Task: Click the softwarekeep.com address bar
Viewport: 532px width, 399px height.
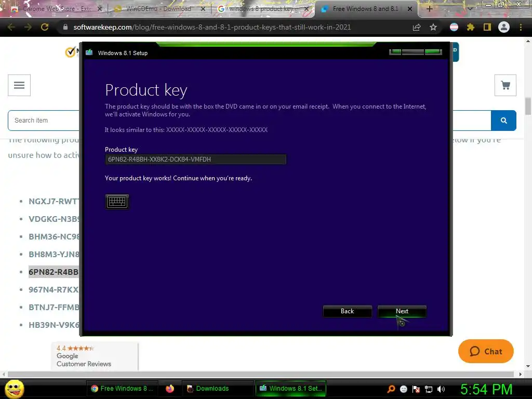Action: (212, 27)
